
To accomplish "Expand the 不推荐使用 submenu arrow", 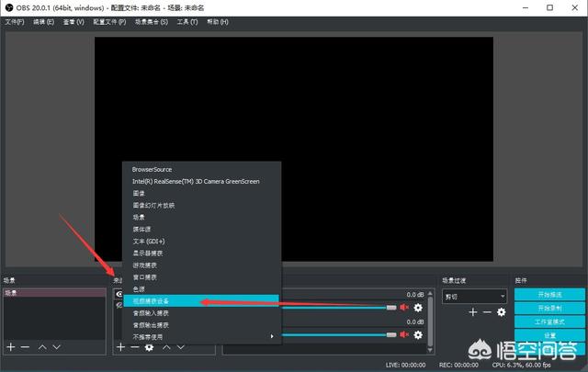I will coord(272,336).
